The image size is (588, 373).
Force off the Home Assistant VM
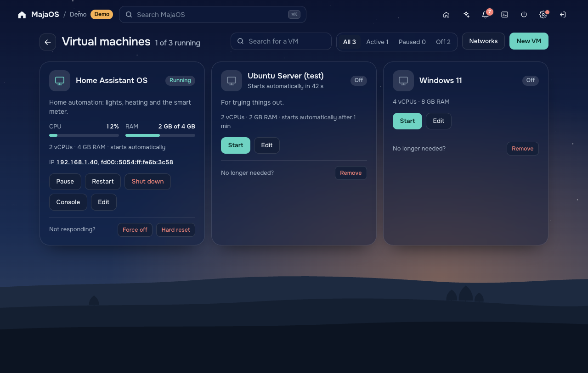(135, 230)
